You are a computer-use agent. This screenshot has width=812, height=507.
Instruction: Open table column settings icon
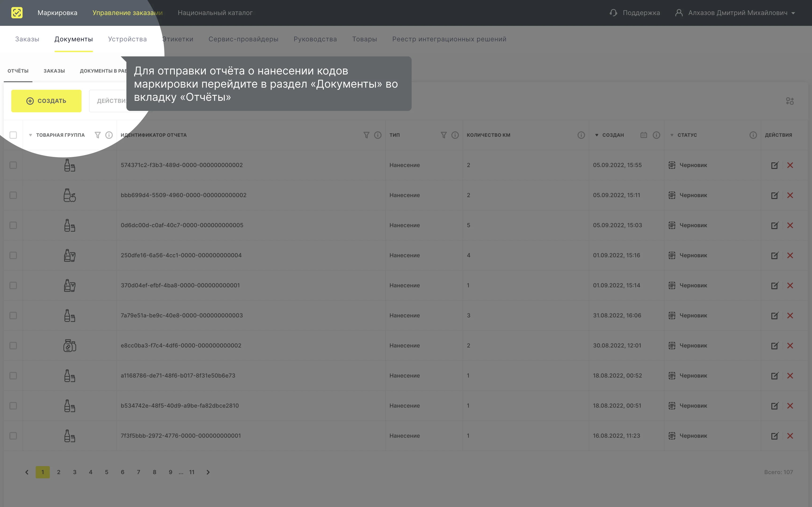point(789,101)
